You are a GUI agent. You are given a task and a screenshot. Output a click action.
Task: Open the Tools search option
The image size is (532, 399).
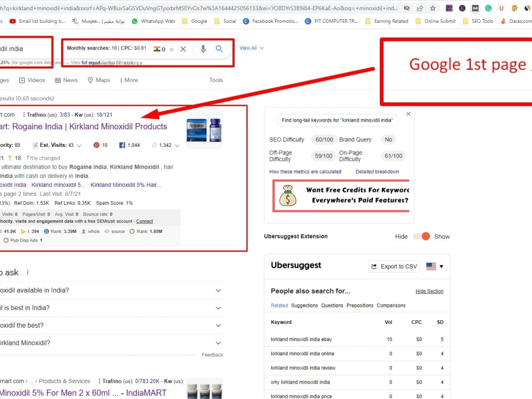[x=216, y=80]
